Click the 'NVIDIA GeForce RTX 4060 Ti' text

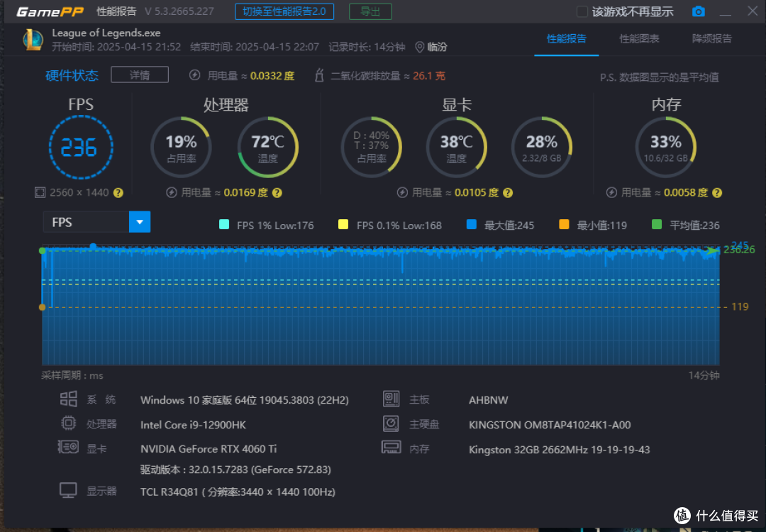point(209,448)
